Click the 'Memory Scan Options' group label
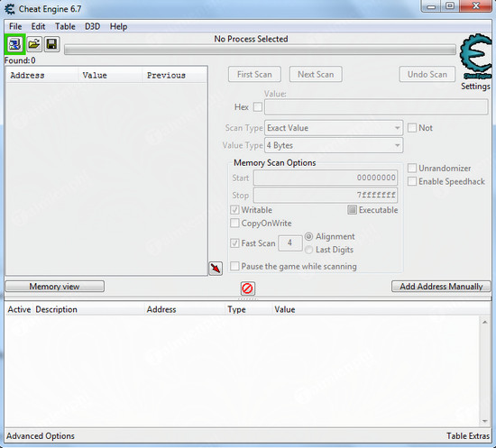This screenshot has width=496, height=448. 274,163
